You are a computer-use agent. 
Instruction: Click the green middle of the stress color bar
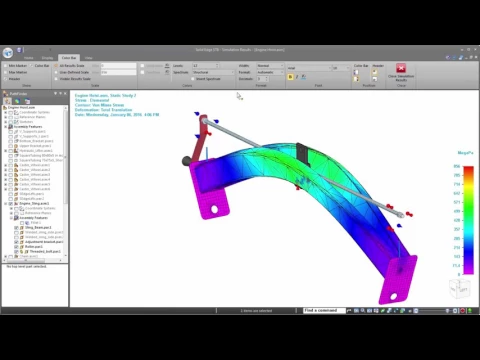pyautogui.click(x=468, y=207)
